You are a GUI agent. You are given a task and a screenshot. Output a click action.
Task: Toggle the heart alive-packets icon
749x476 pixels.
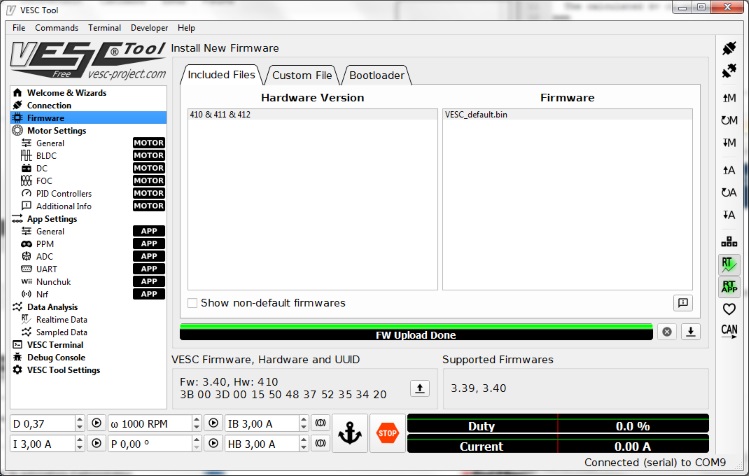729,309
